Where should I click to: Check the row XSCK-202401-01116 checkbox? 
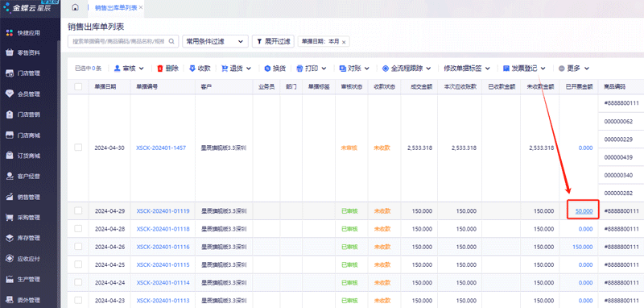[78, 246]
